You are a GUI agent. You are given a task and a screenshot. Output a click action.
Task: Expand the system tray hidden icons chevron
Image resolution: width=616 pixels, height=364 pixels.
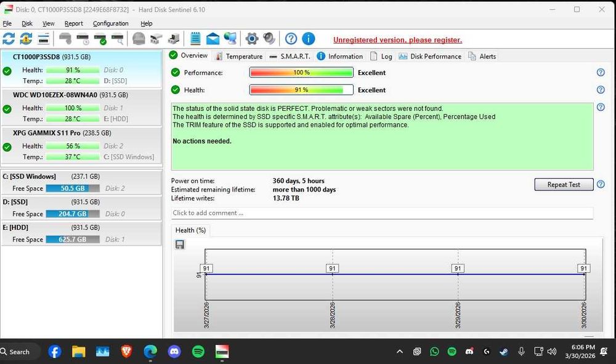pos(400,352)
